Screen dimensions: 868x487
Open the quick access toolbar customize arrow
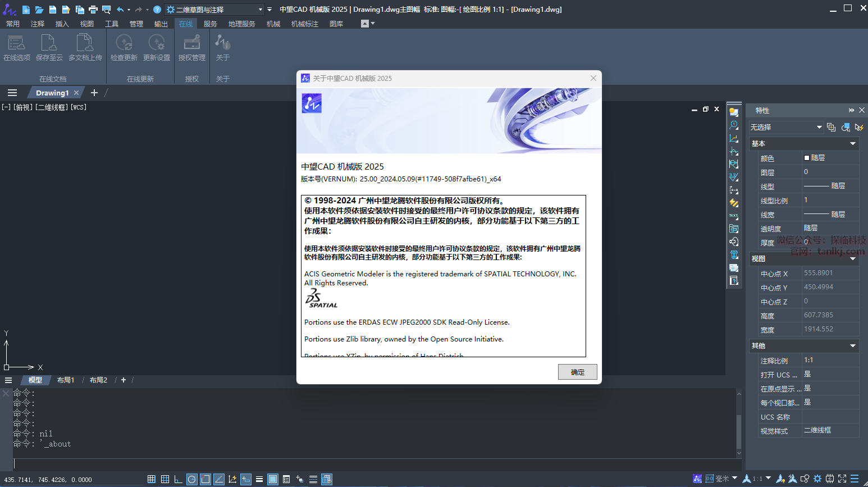point(269,10)
